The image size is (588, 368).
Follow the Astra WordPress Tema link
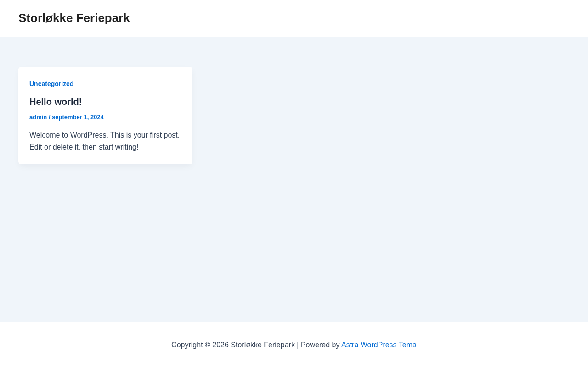click(x=379, y=345)
